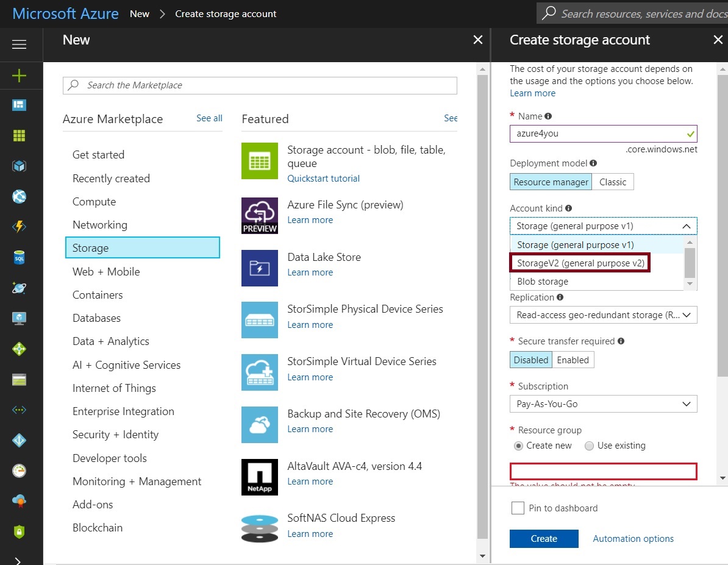Click StorSimple Virtual Device Series icon
The width and height of the screenshot is (728, 565).
pyautogui.click(x=260, y=372)
